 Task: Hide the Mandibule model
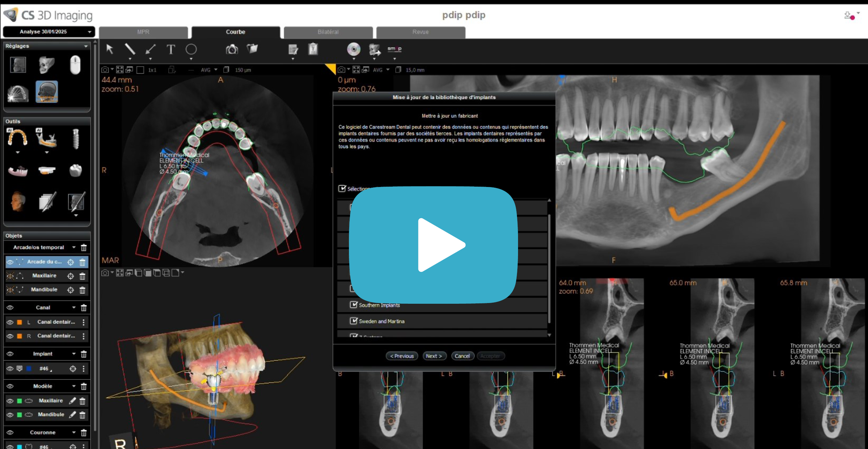point(10,415)
